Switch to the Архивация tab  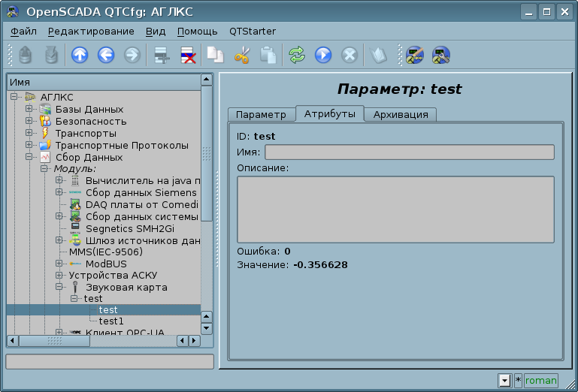pos(401,114)
